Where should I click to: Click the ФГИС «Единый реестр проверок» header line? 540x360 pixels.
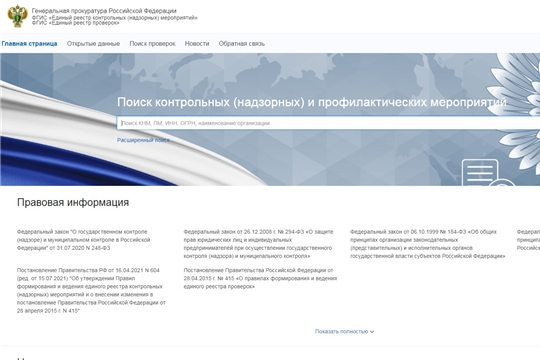(76, 23)
